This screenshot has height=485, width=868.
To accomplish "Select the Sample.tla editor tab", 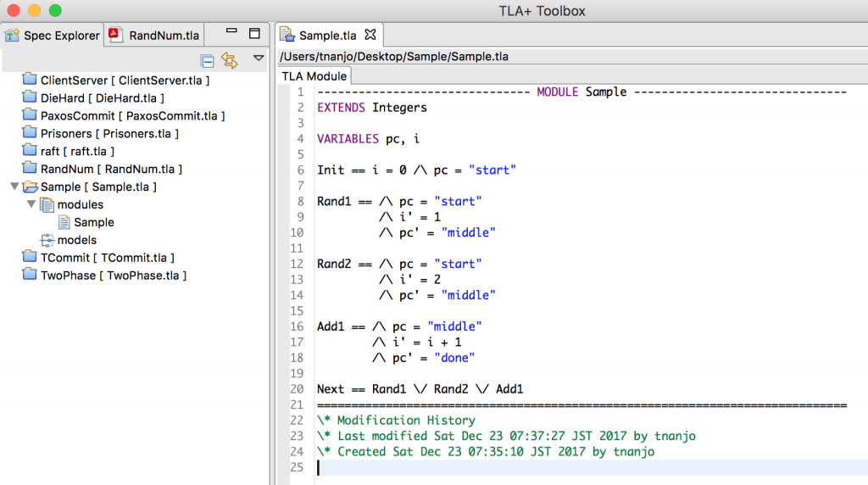I will (x=328, y=36).
